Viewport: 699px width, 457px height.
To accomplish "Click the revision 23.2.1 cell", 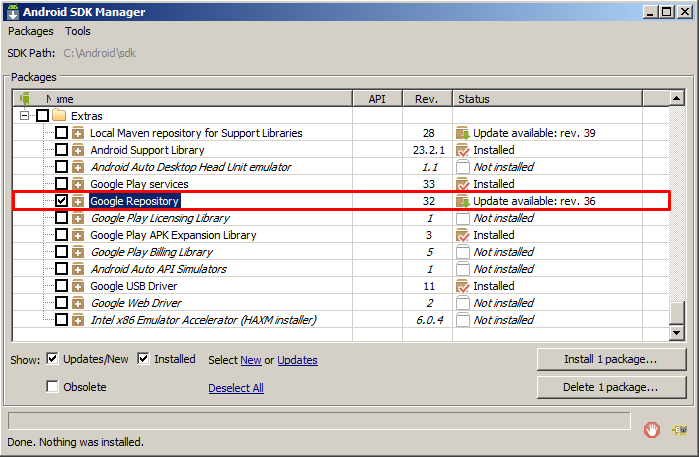I will [428, 150].
